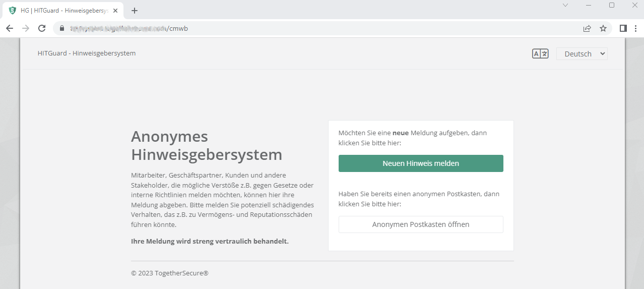Screen dimensions: 644x289
Task: Click the forward navigation arrow
Action: 26,29
